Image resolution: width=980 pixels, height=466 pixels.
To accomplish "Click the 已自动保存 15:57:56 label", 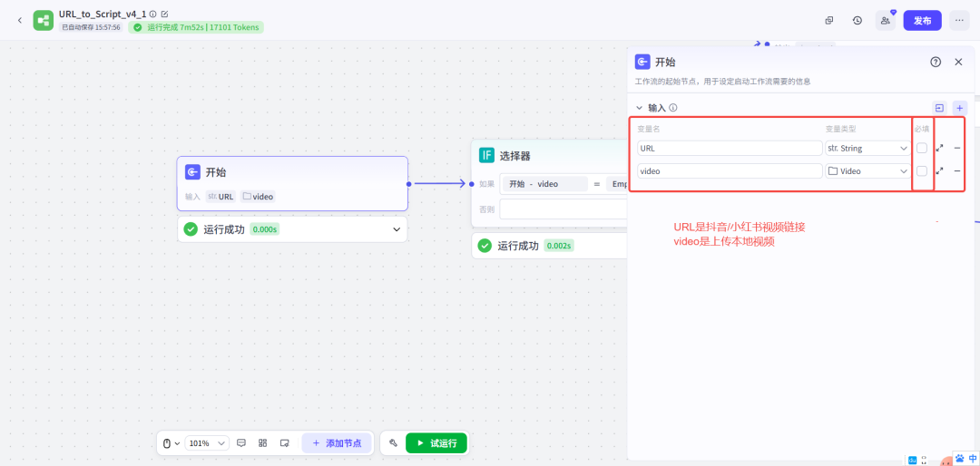I will tap(92, 27).
